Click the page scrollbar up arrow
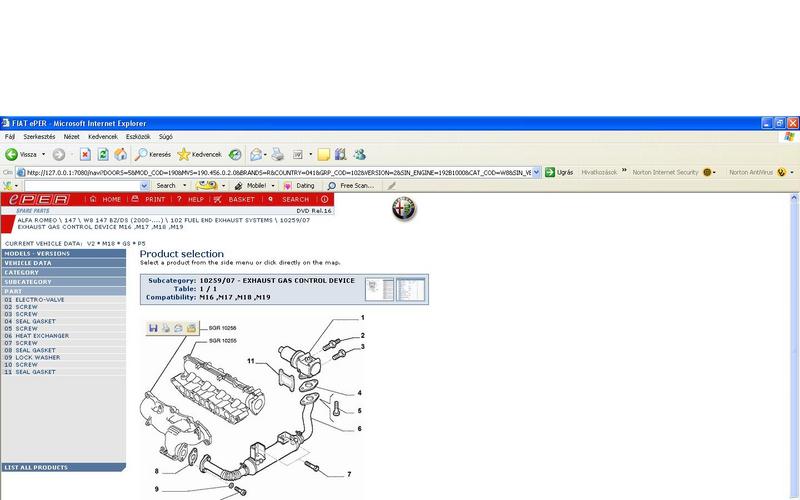800x500 pixels. (x=794, y=198)
